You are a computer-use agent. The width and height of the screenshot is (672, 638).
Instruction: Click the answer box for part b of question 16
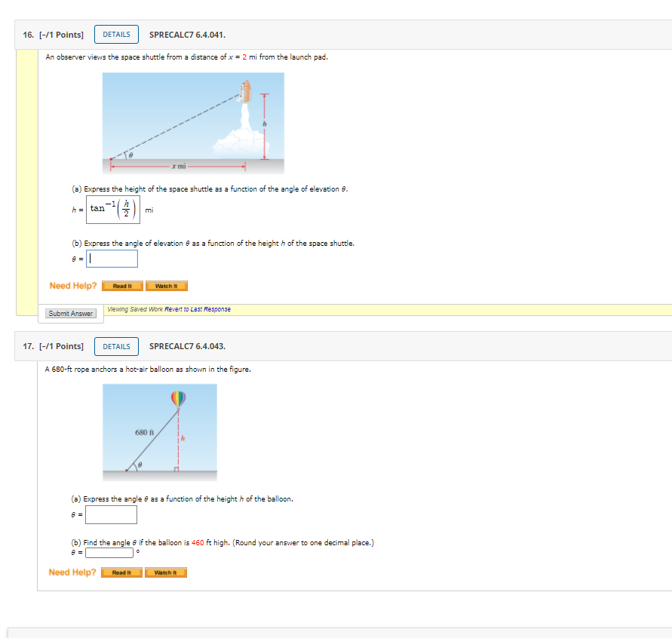click(112, 258)
